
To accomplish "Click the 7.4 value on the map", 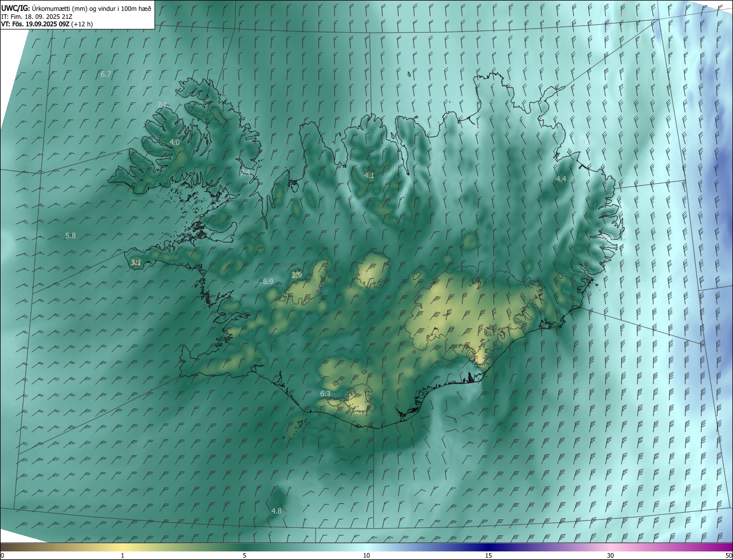I will click(245, 172).
